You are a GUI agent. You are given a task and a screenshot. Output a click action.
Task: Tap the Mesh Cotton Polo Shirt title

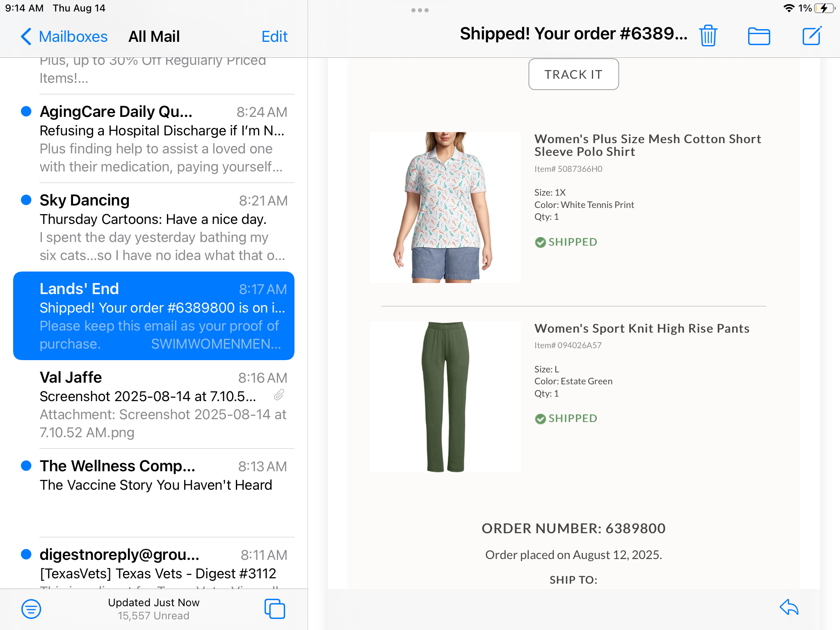coord(648,145)
